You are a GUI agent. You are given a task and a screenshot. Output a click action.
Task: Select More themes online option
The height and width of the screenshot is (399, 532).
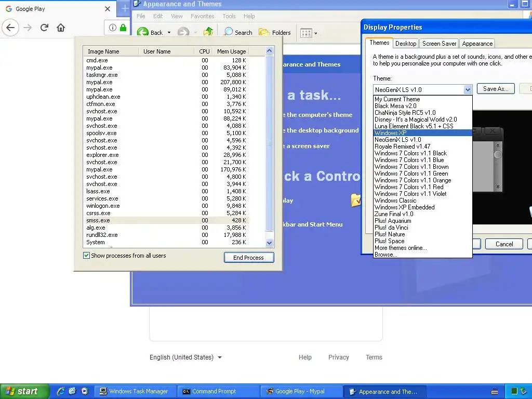point(423,248)
